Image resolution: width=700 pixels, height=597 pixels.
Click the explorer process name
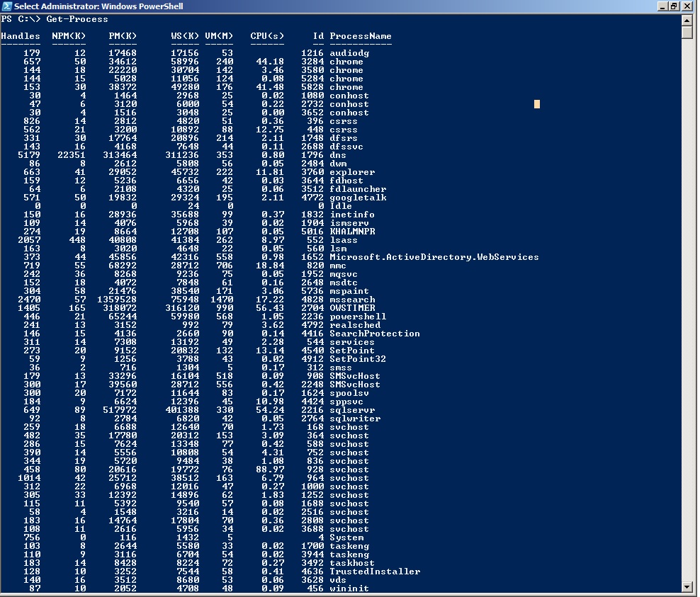(x=352, y=172)
